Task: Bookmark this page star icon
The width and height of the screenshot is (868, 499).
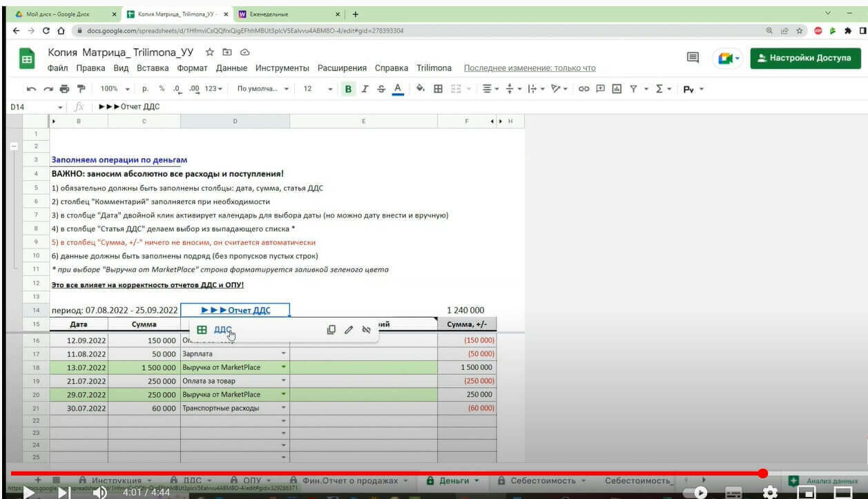Action: (x=800, y=31)
